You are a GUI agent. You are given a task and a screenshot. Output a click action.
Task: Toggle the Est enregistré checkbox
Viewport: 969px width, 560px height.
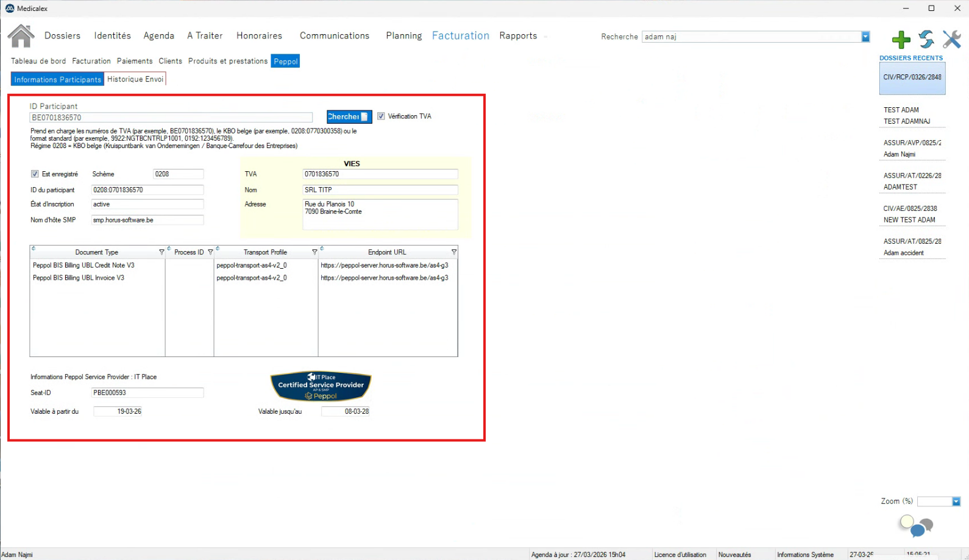click(x=35, y=174)
